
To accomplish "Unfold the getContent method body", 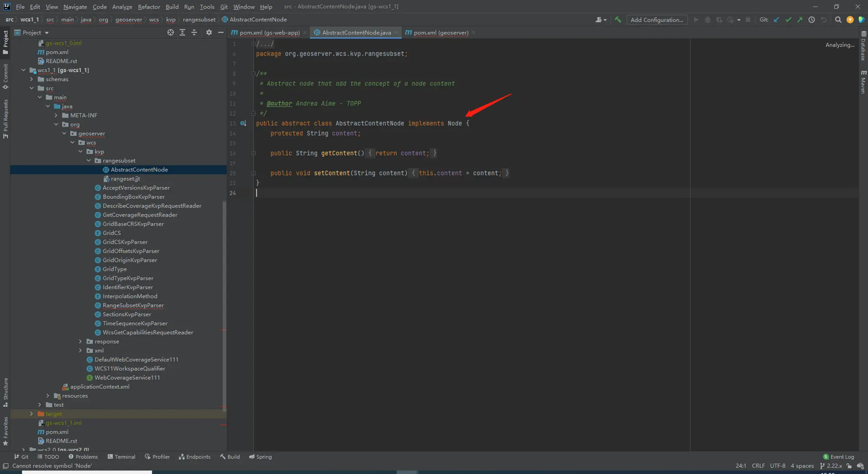I will 253,153.
